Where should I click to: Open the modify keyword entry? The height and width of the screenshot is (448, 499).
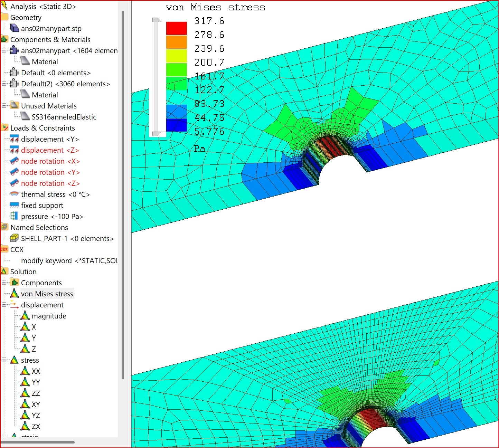click(x=69, y=261)
